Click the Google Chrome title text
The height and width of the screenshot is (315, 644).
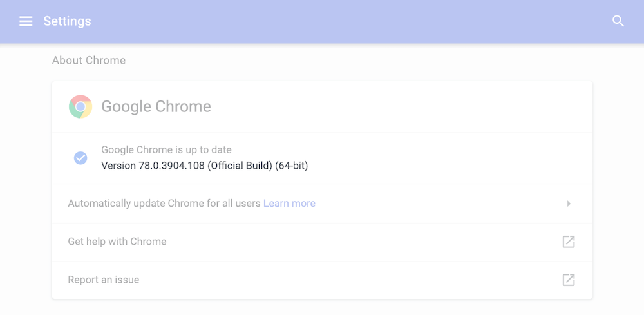[156, 106]
